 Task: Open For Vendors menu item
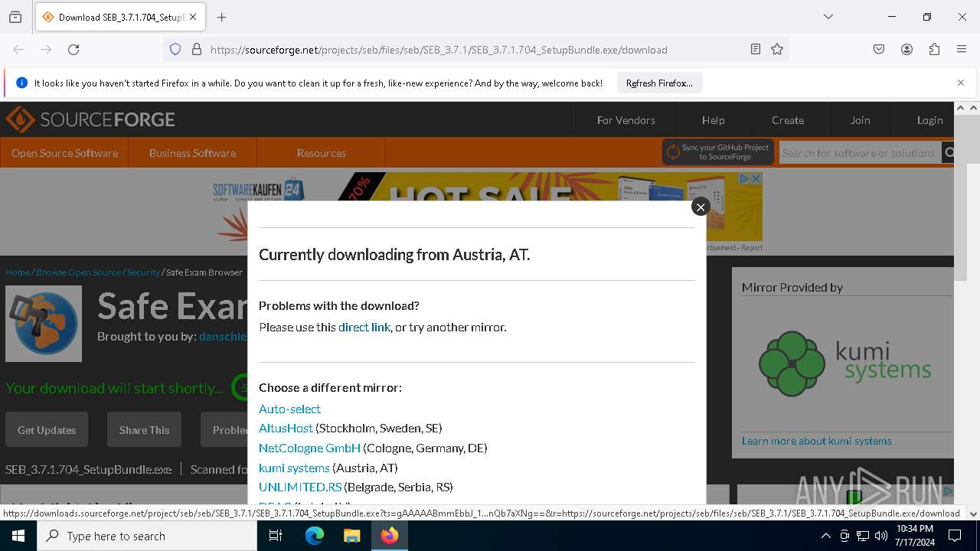coord(626,120)
